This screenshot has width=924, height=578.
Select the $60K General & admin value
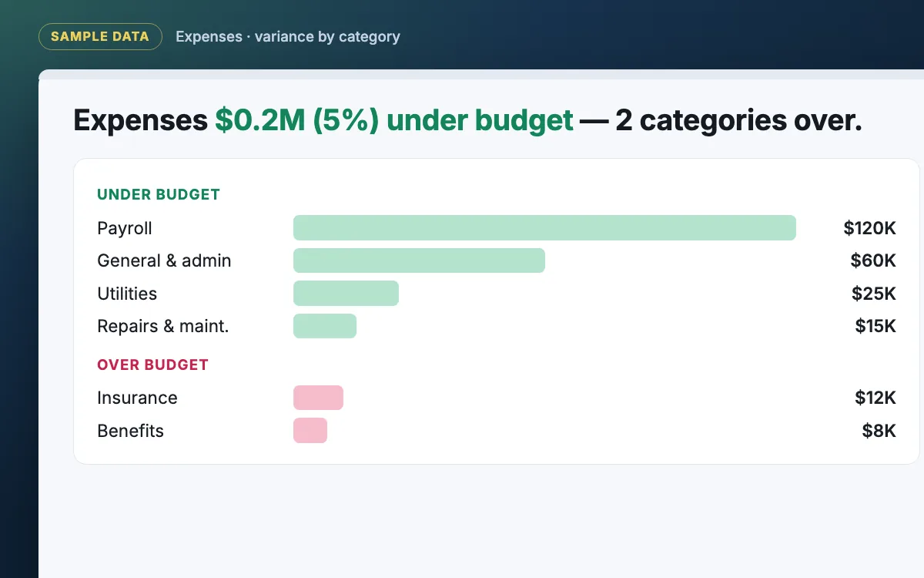click(x=873, y=260)
